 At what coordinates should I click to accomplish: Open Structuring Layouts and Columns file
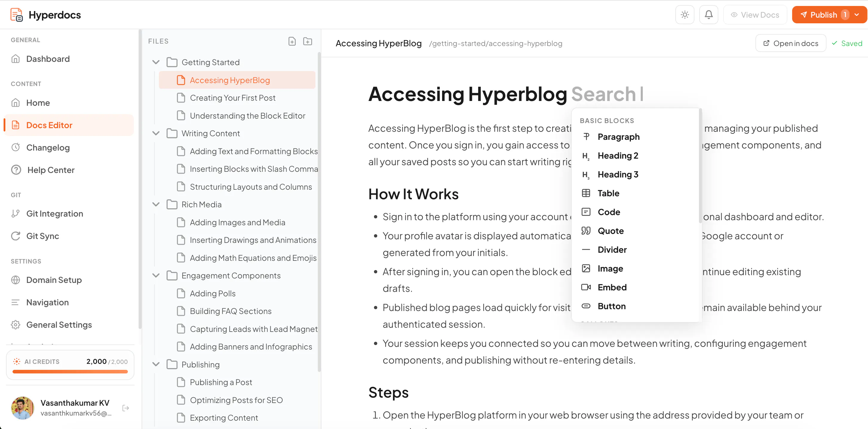coord(237,187)
